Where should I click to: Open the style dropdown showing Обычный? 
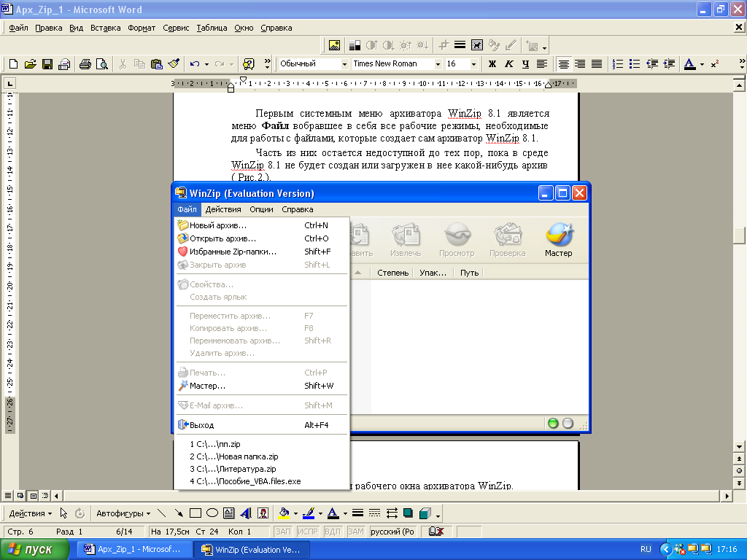pyautogui.click(x=344, y=64)
